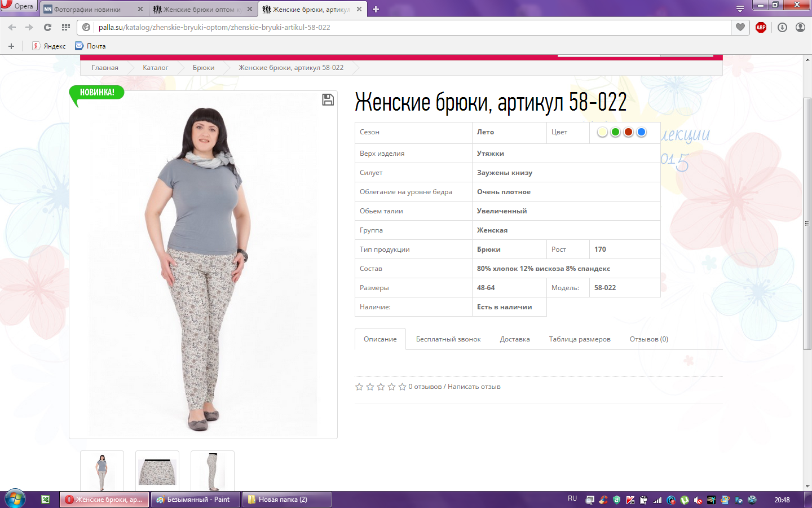
Task: Select the red-orange color swatch
Action: [x=628, y=132]
